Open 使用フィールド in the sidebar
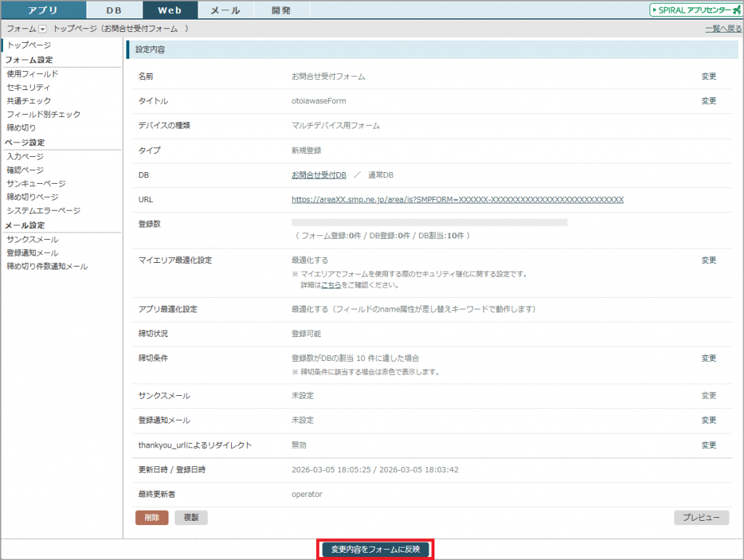 [x=32, y=73]
